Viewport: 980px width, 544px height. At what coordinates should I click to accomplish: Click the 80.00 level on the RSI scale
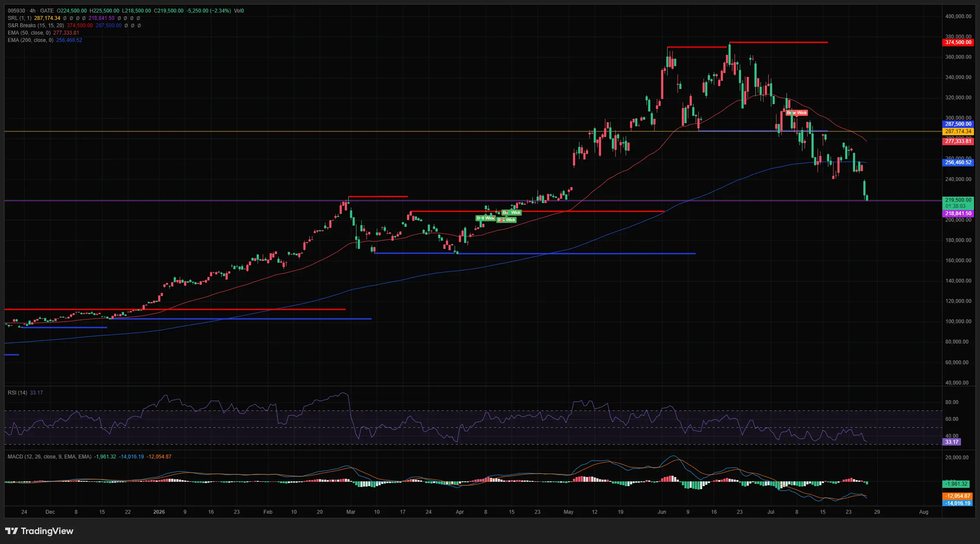(x=952, y=402)
